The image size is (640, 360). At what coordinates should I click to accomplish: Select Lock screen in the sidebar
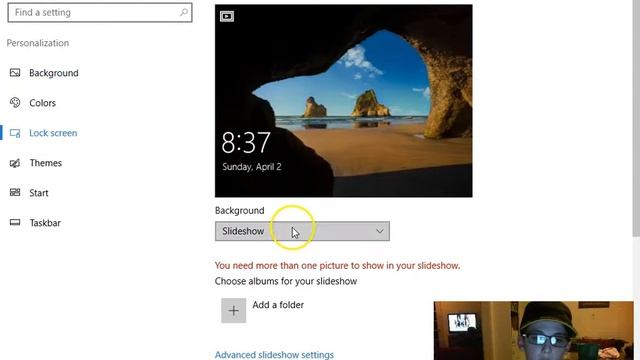point(53,133)
